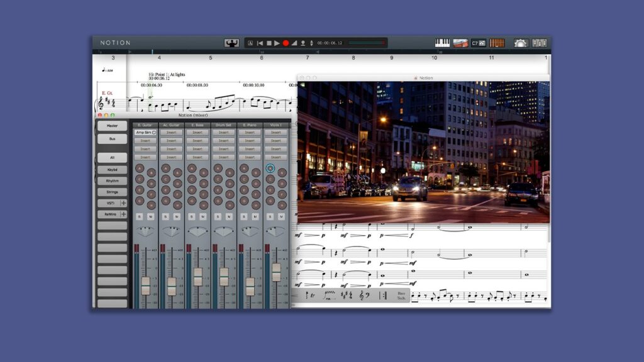The image size is (644, 362).
Task: Click the video frame in Notion window
Action: (423, 152)
